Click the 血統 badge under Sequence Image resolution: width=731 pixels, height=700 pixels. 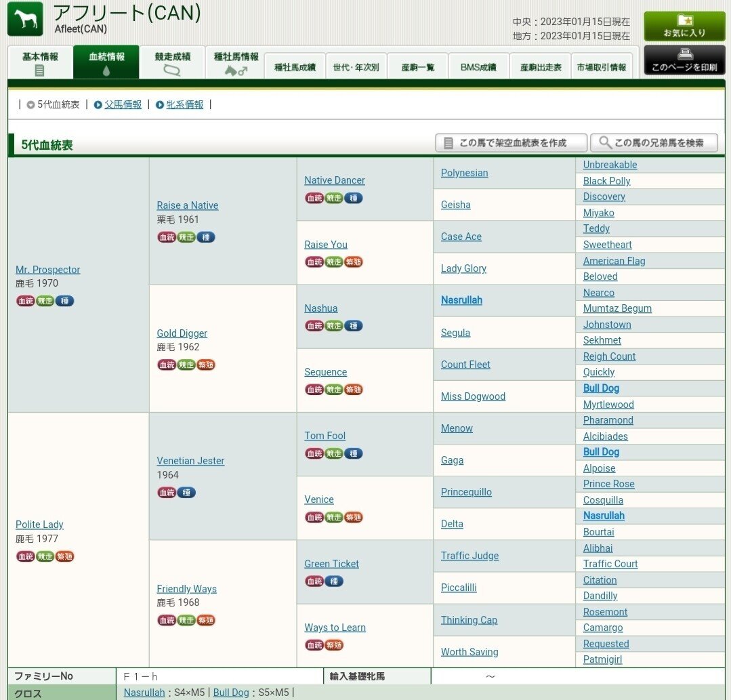point(314,390)
